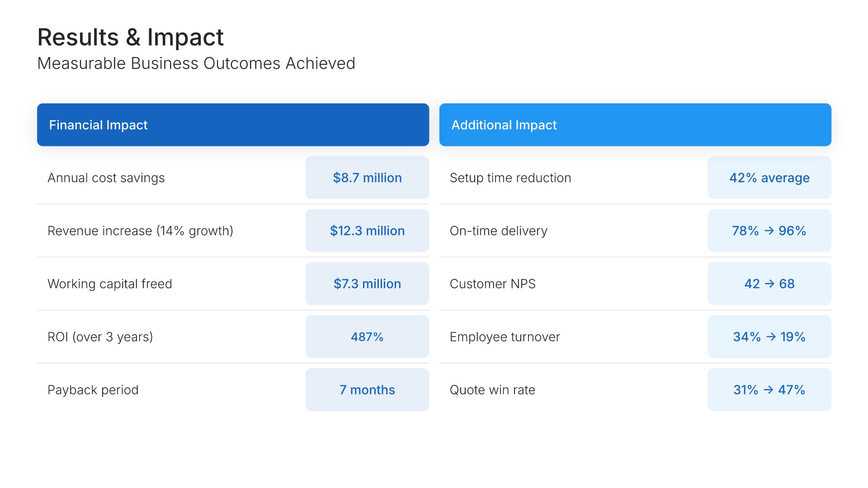This screenshot has height=488, width=868.
Task: Click the arrow in quote win rate value
Action: pos(769,390)
